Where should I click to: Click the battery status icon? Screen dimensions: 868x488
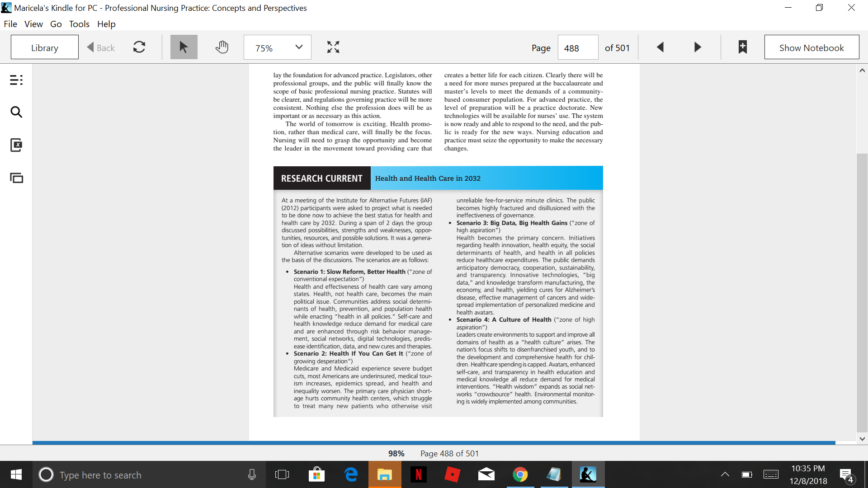point(747,474)
